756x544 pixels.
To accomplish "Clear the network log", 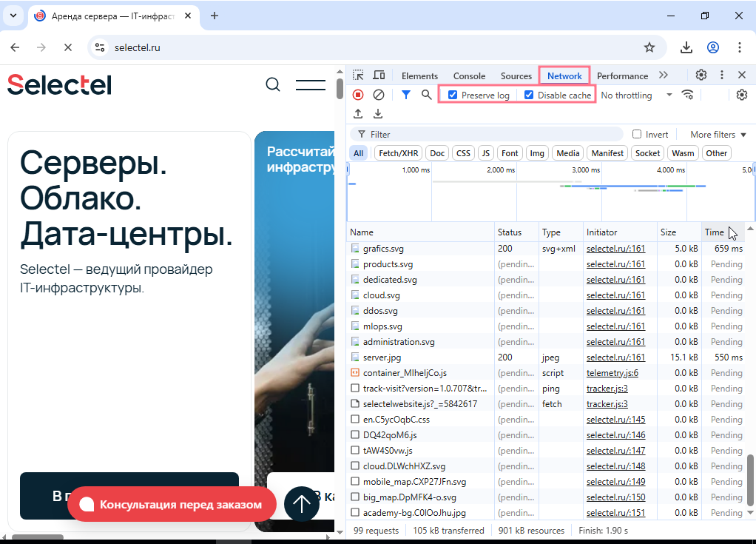I will 378,95.
